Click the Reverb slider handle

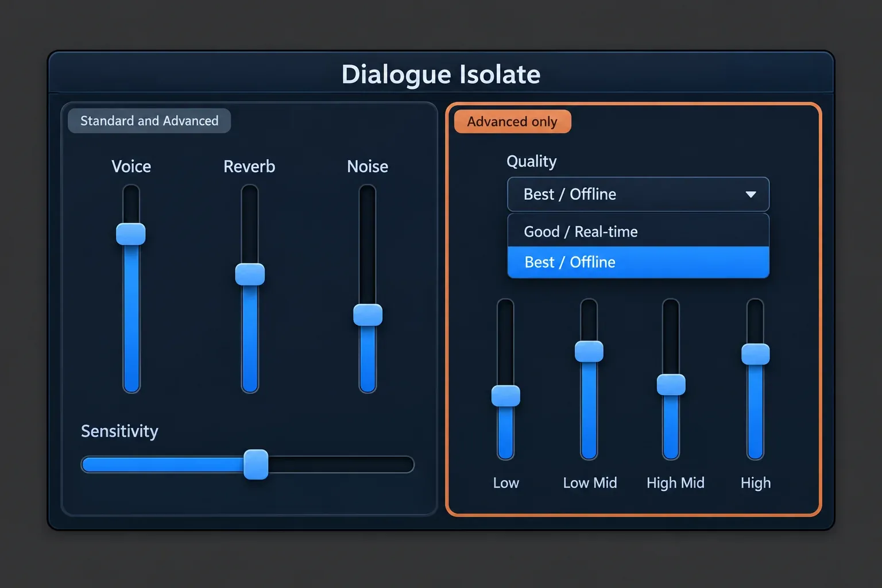[250, 274]
